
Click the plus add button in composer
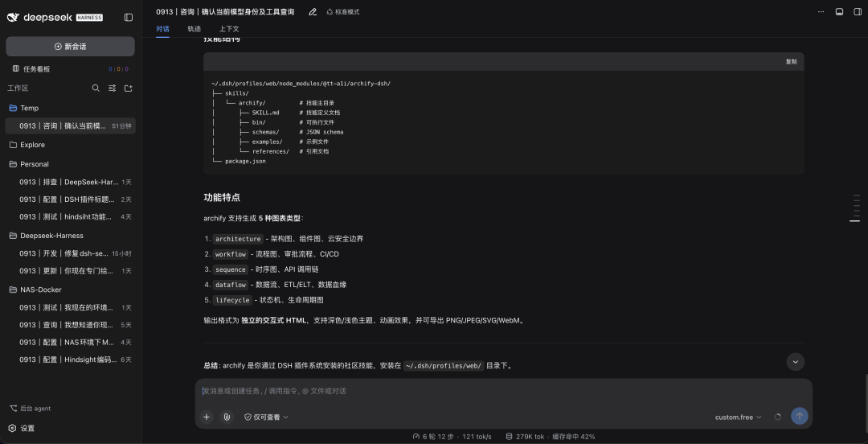[x=207, y=417]
